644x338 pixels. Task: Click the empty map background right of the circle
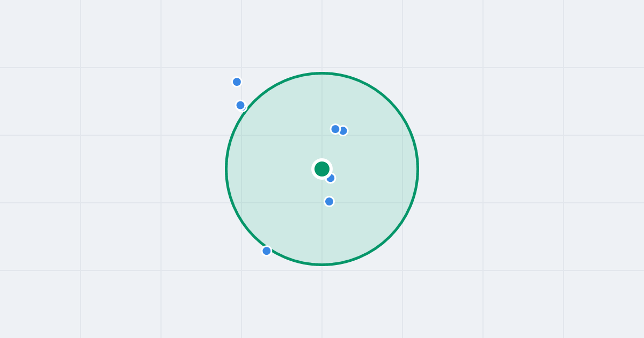tap(510, 169)
